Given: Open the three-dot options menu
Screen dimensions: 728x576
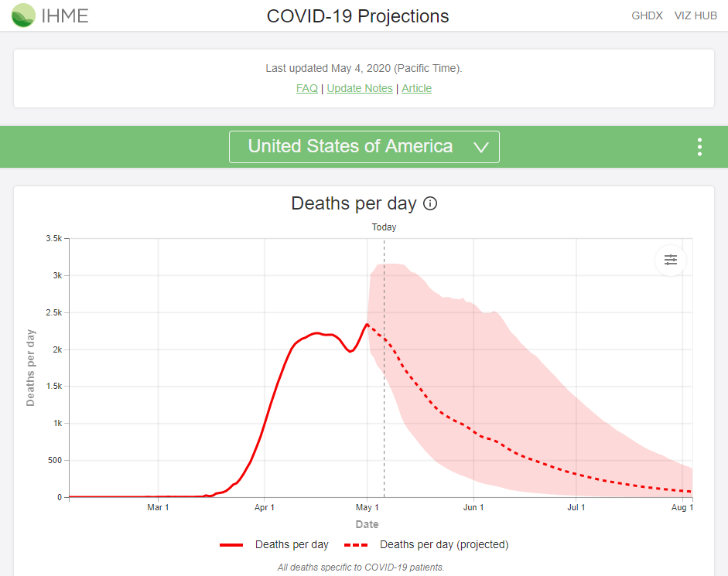Looking at the screenshot, I should coord(699,147).
